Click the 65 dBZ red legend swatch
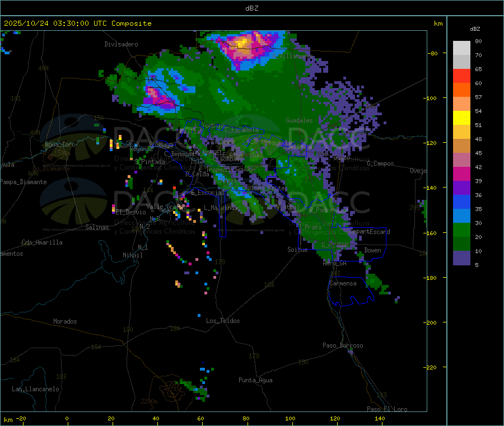Screen dimensions: 504x426 461,76
